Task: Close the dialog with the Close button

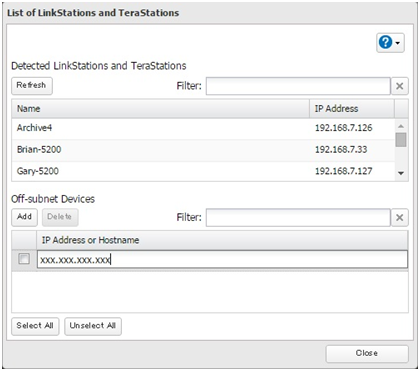Action: (367, 353)
